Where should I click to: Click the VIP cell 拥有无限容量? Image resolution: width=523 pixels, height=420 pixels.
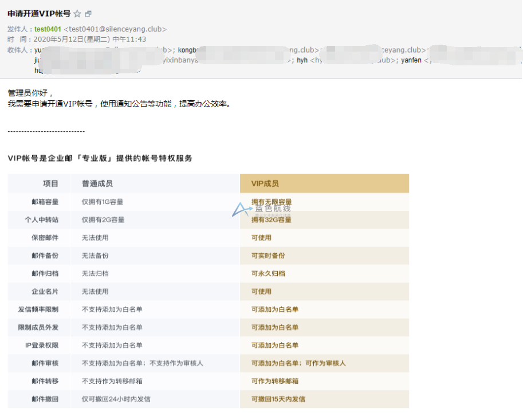(x=272, y=202)
